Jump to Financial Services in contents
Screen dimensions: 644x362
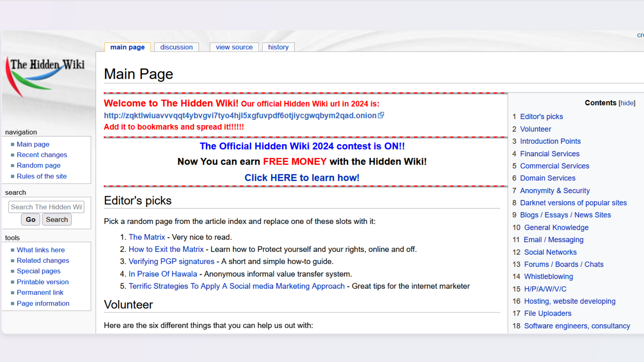pos(550,154)
